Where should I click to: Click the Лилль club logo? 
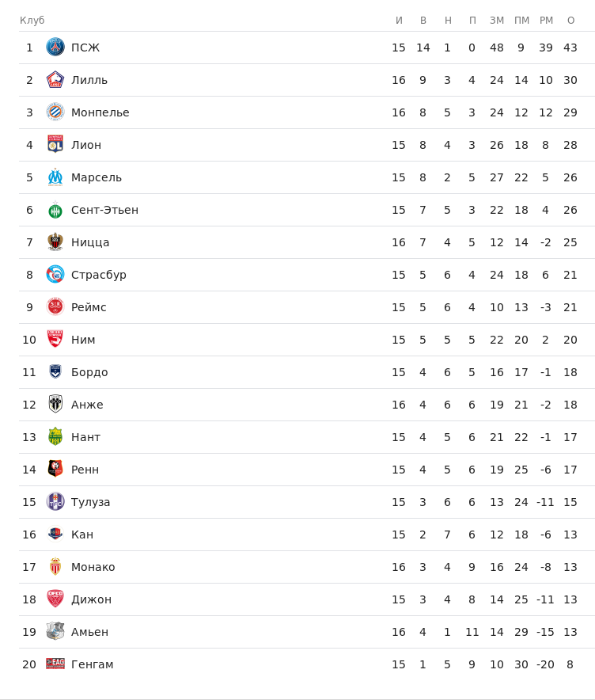click(55, 80)
